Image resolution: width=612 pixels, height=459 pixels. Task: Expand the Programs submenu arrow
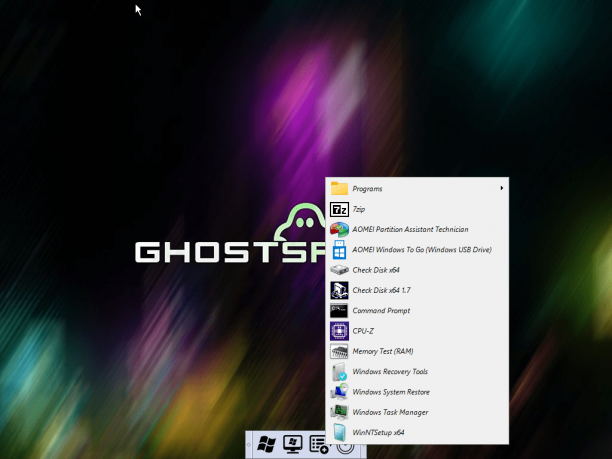pos(502,188)
